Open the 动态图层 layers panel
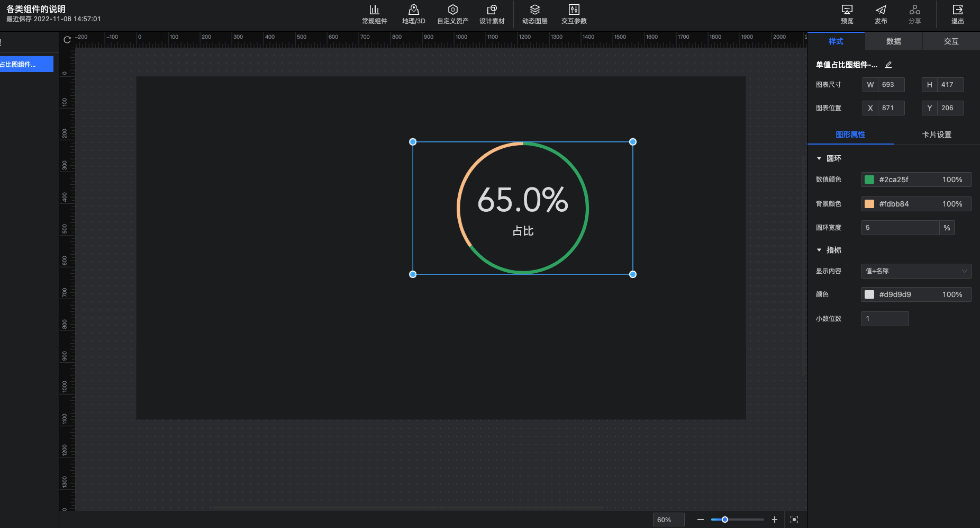Viewport: 980px width, 528px height. [x=534, y=14]
